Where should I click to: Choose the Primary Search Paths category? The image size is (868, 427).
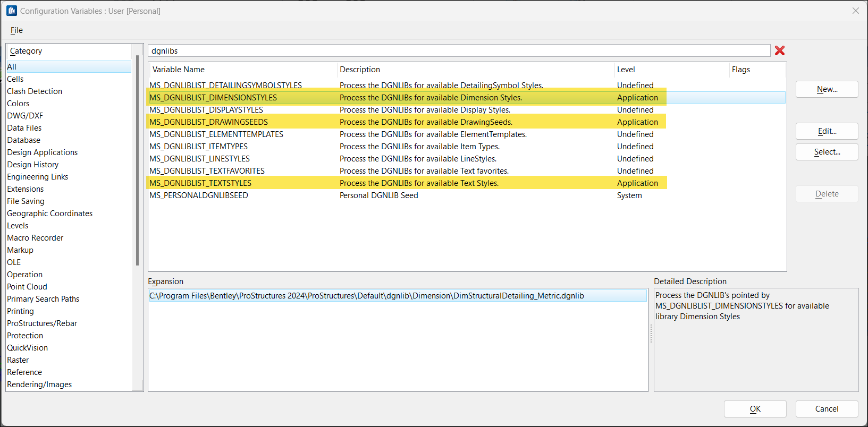43,299
